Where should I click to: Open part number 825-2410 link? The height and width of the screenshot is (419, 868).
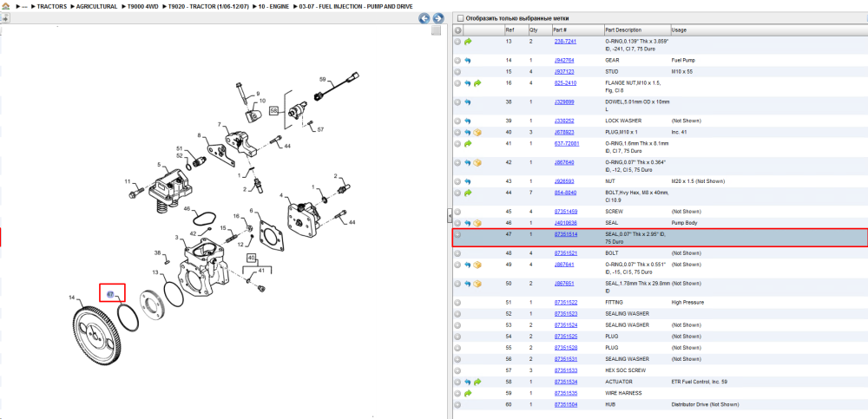coord(565,83)
